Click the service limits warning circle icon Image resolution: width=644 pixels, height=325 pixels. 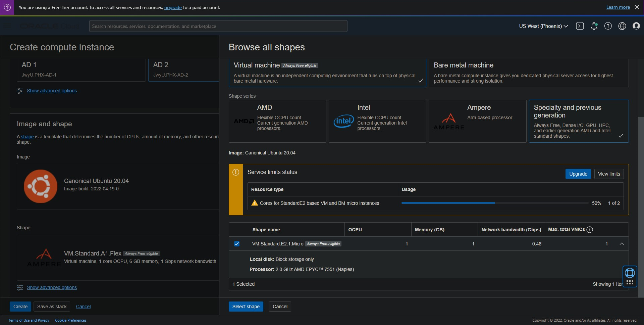tap(236, 172)
